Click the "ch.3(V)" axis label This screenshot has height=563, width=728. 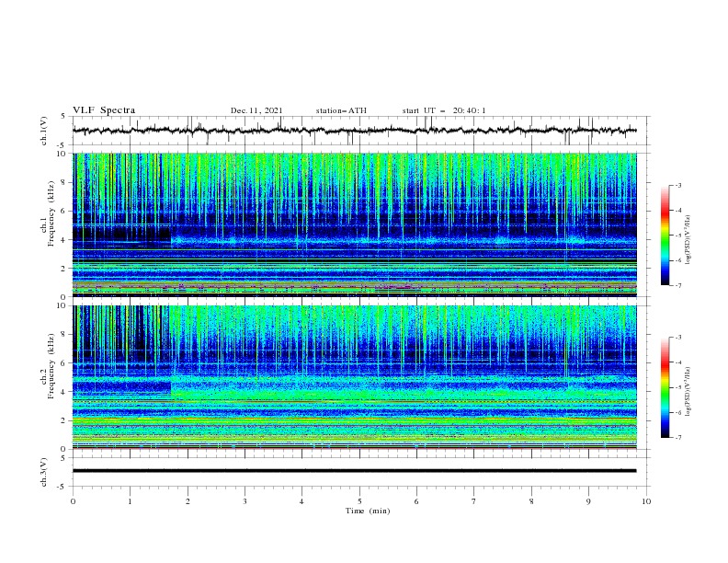point(44,472)
